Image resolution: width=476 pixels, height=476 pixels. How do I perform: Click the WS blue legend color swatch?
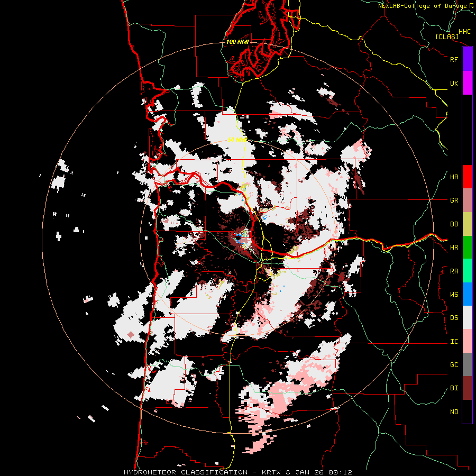[467, 294]
